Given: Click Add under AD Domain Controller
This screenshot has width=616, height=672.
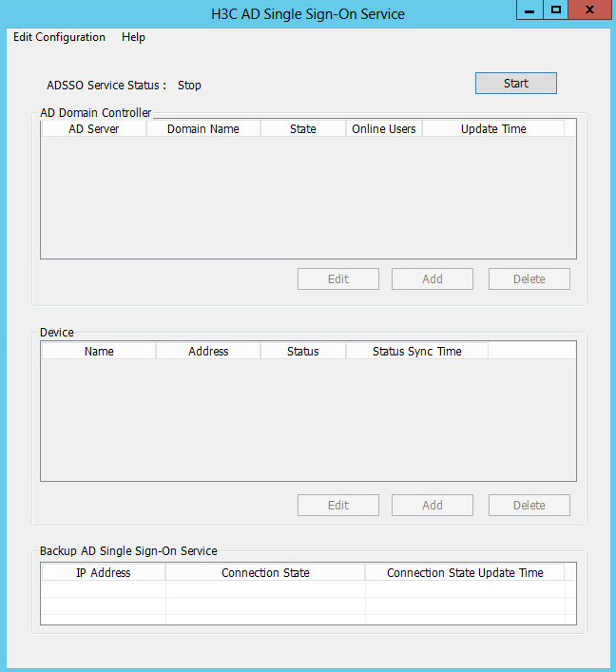Looking at the screenshot, I should 433,279.
